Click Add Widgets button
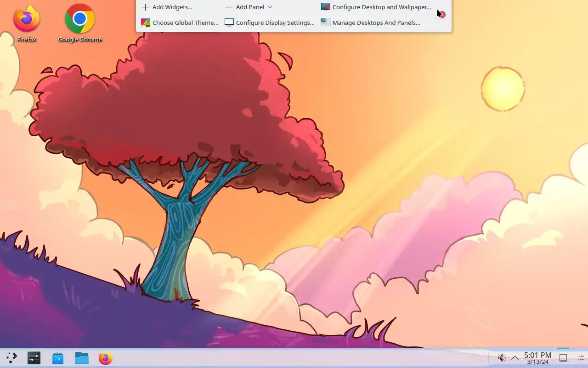 (167, 7)
